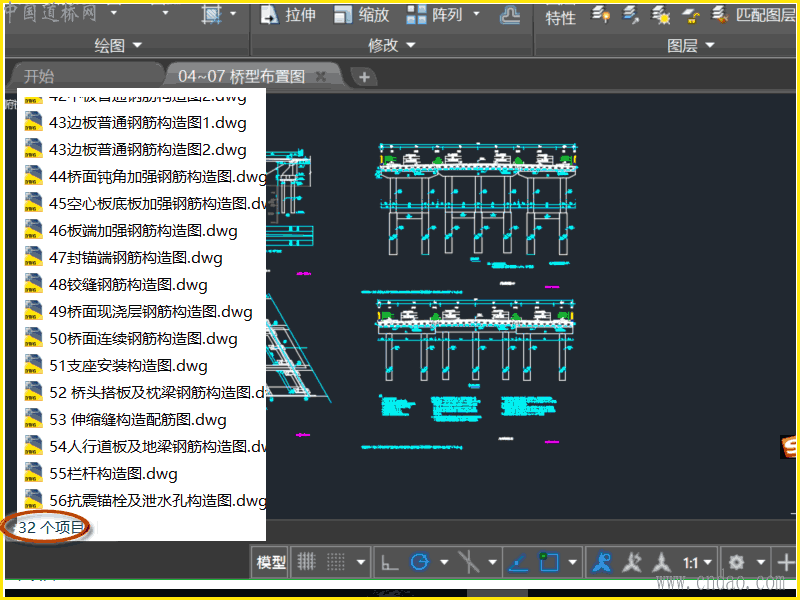
Task: Click the upper bridge cross-section drawing
Action: 477,199
